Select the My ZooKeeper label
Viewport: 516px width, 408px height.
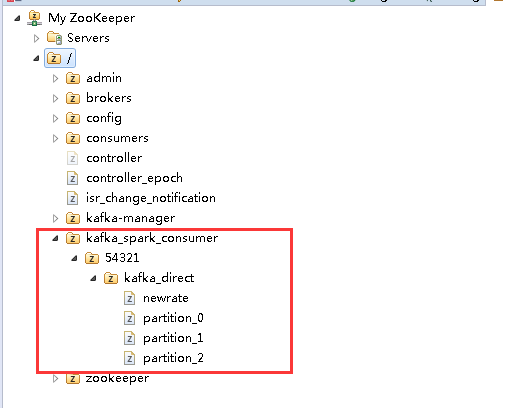[92, 18]
